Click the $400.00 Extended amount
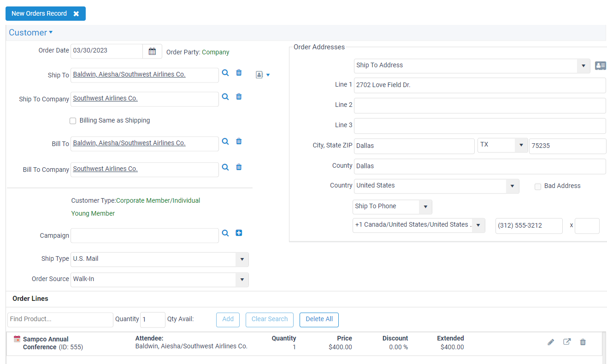 point(452,347)
